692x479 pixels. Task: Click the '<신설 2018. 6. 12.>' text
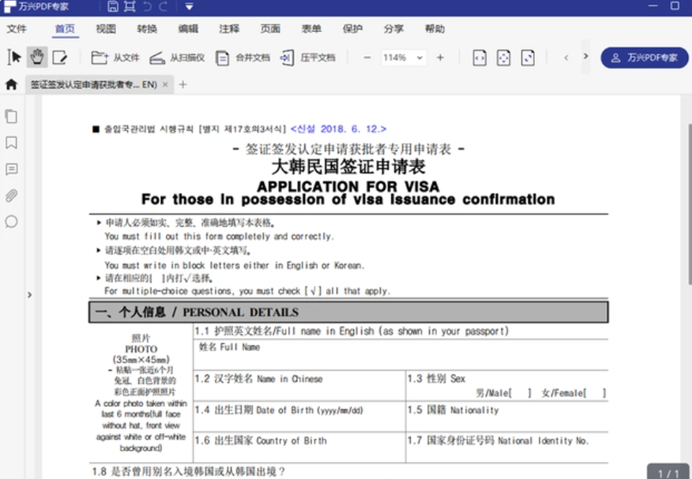(338, 129)
